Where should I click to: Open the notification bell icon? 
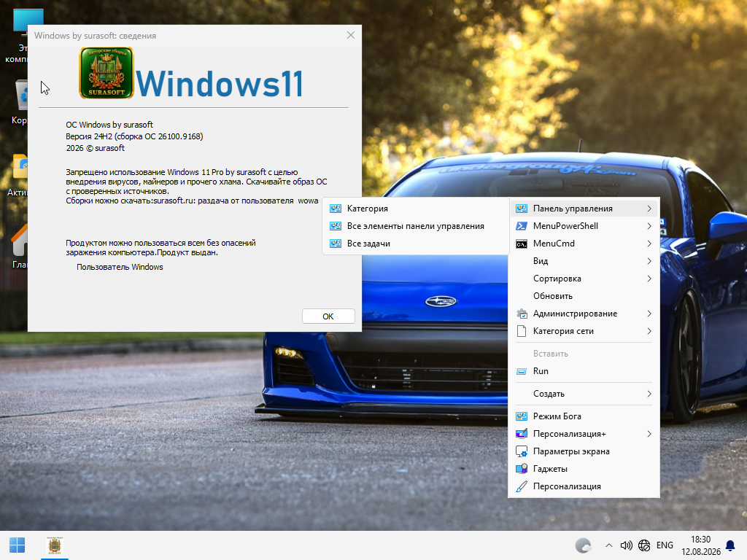point(729,545)
